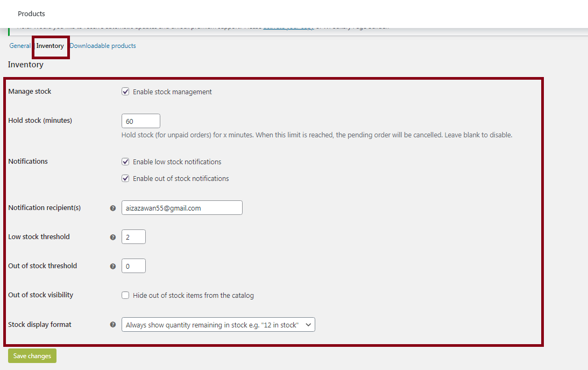
Task: Uncheck Enable low stock notifications
Action: 125,162
